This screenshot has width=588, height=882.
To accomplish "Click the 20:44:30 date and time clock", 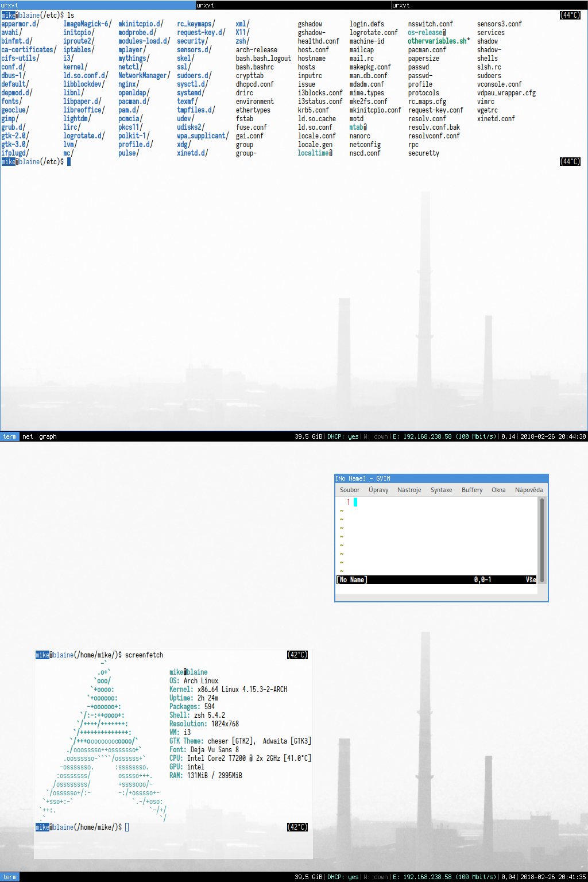I will (553, 436).
